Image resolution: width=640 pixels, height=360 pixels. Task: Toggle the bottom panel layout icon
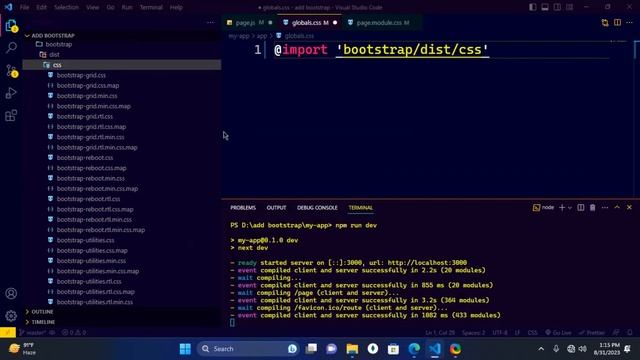pos(545,7)
